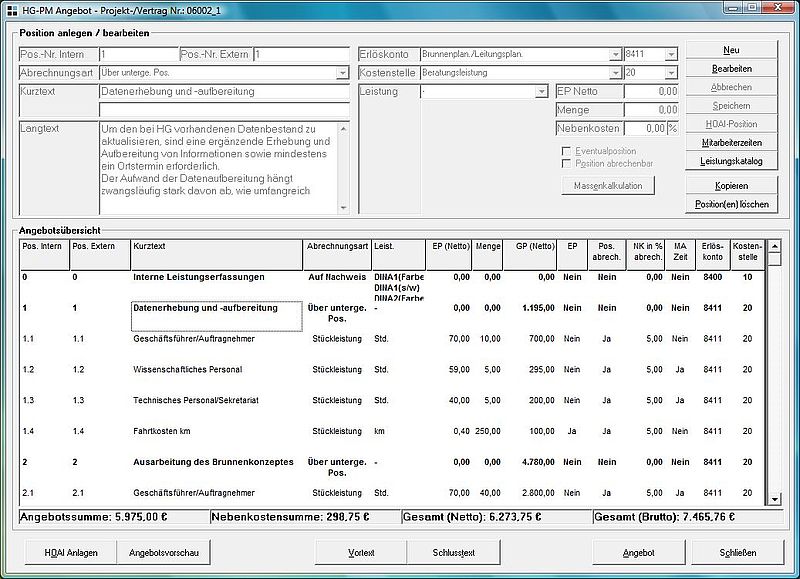Click Kopieren to copy the position
The width and height of the screenshot is (800, 579).
[x=731, y=186]
